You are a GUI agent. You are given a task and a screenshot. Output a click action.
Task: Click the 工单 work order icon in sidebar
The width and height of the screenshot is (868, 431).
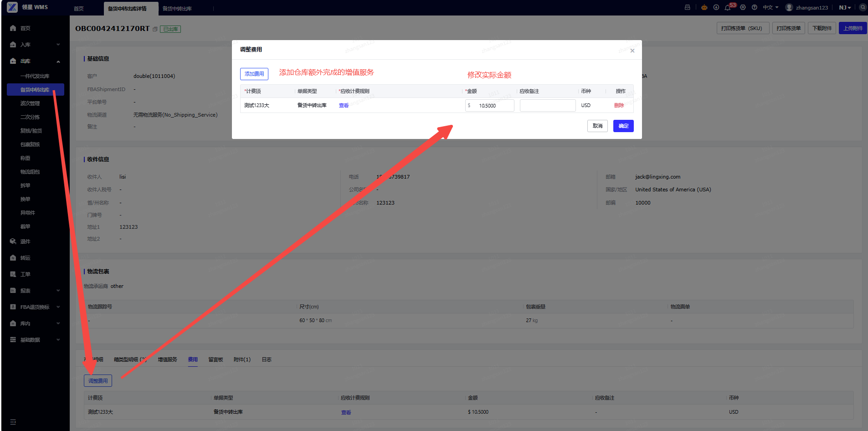13,274
